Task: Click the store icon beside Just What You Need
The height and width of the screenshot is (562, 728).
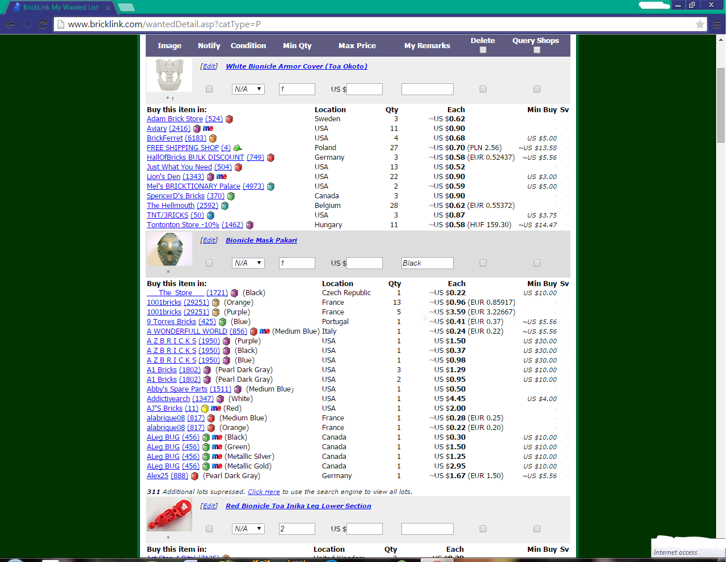Action: [239, 167]
